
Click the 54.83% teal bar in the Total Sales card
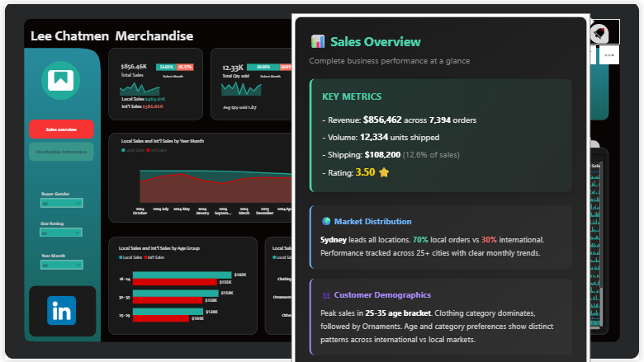point(166,67)
